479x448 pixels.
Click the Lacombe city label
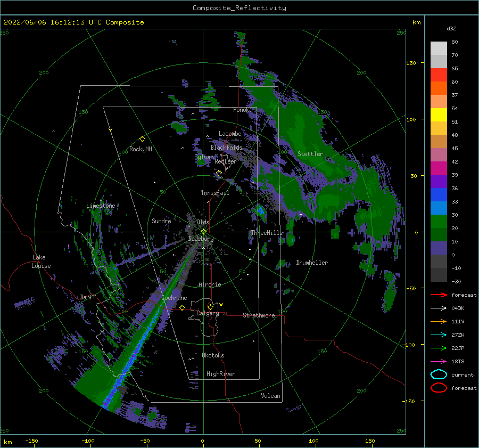[230, 134]
